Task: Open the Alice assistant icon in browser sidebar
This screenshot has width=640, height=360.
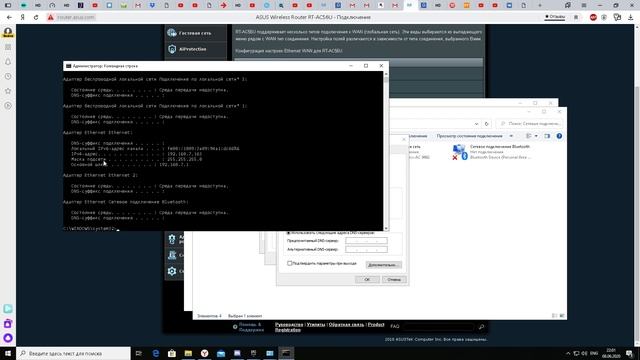Action: tap(8, 338)
